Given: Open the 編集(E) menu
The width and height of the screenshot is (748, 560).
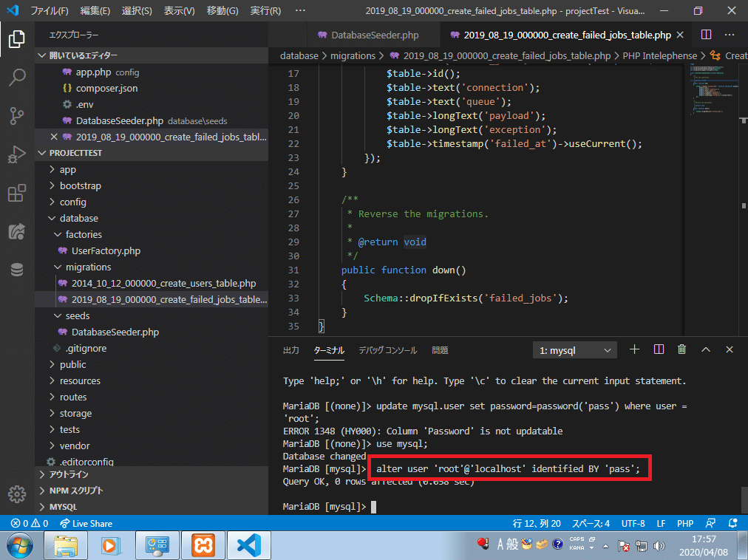Looking at the screenshot, I should click(x=95, y=10).
